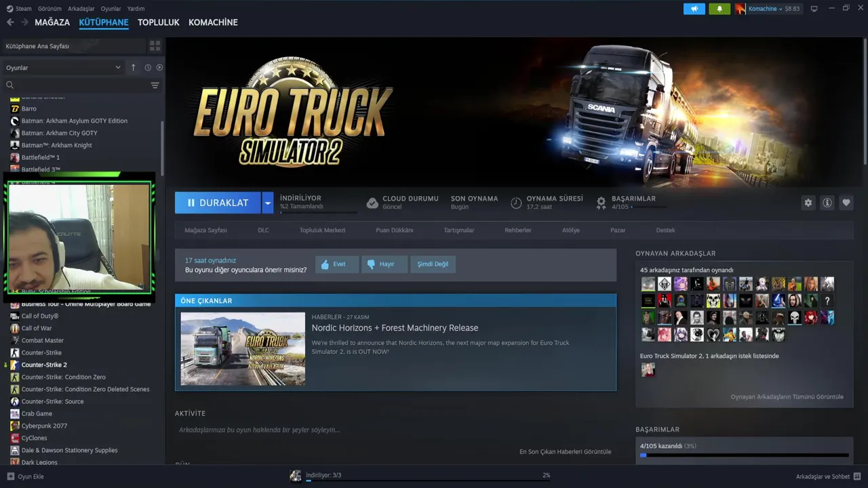The height and width of the screenshot is (488, 868).
Task: Open the Oyunlar category dropdown
Action: pyautogui.click(x=63, y=68)
